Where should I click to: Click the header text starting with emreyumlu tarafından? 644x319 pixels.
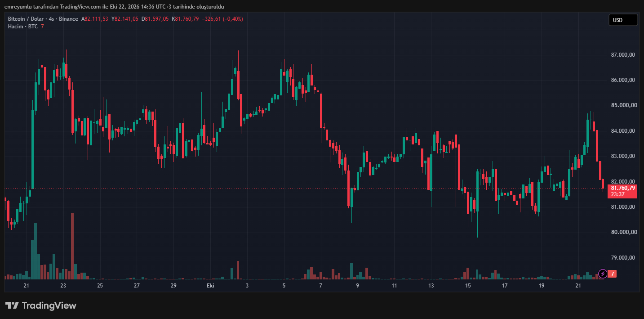114,6
